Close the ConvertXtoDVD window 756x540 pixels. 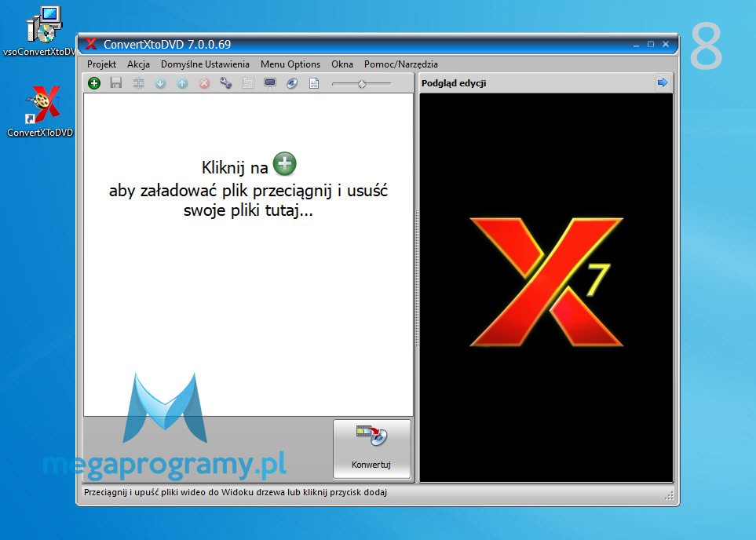pos(666,45)
